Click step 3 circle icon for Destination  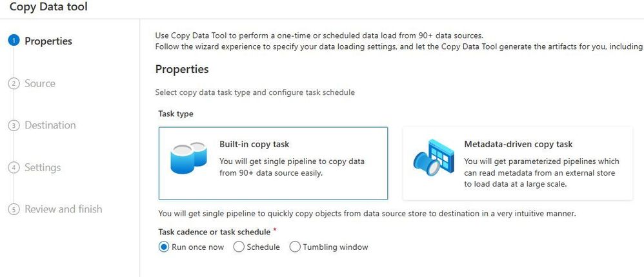[x=13, y=126]
